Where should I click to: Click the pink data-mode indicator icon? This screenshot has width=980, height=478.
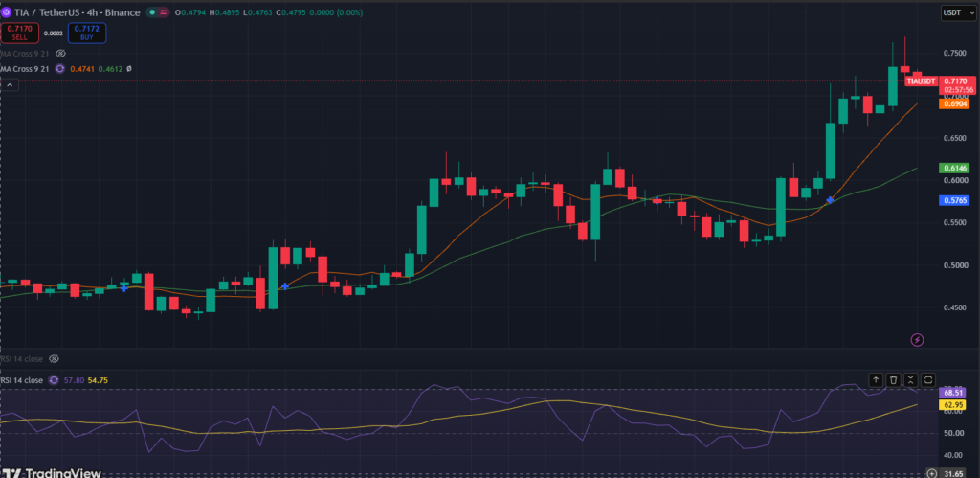165,12
